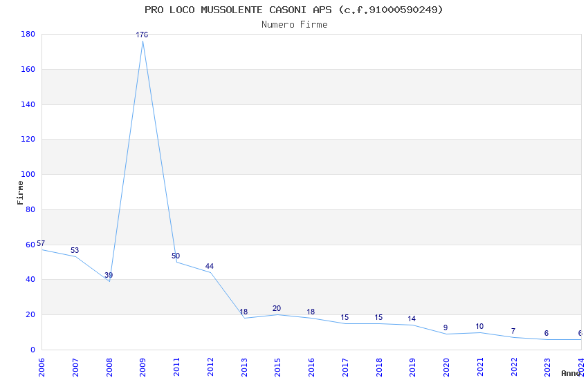The image size is (588, 380).
Task: Click the vertical axis label Firme
Action: [x=20, y=193]
